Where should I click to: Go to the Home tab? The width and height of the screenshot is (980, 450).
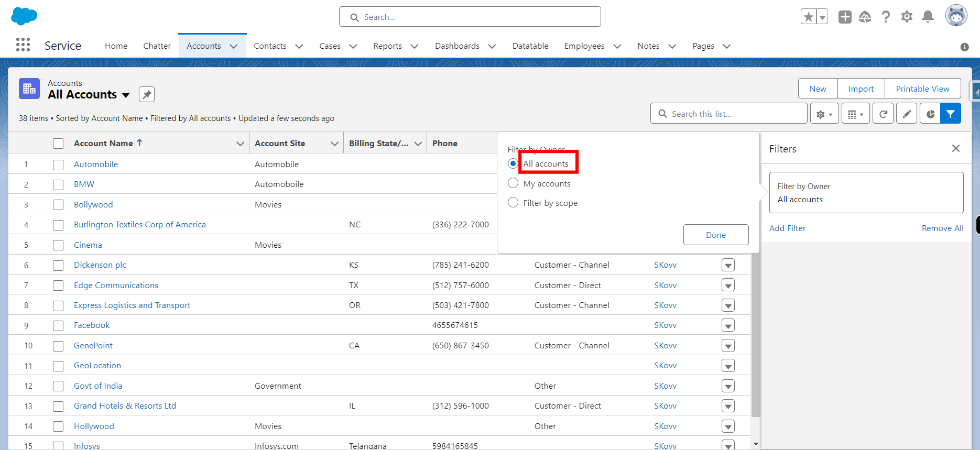point(116,46)
